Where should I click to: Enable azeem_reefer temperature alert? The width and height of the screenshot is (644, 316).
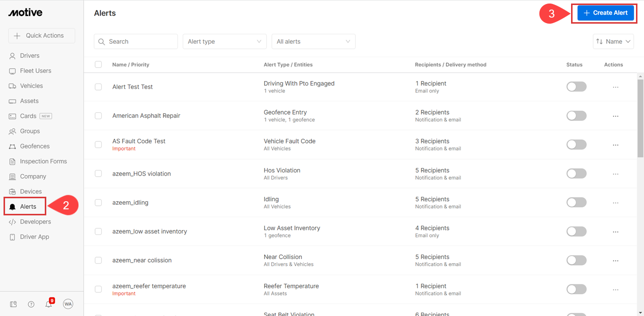click(x=577, y=289)
